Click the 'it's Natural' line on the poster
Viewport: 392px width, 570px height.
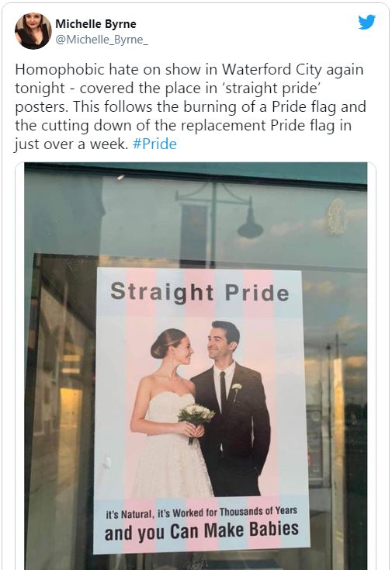(x=202, y=513)
